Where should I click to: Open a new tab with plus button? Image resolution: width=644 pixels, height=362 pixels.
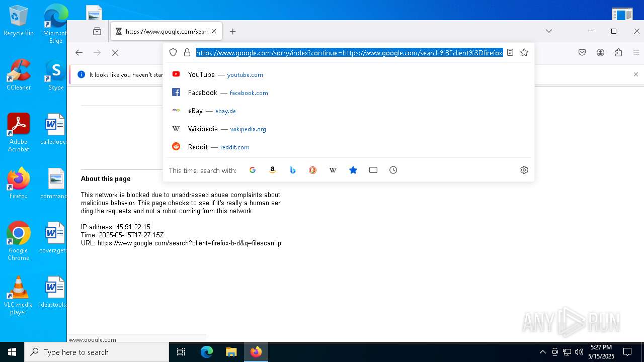(232, 31)
